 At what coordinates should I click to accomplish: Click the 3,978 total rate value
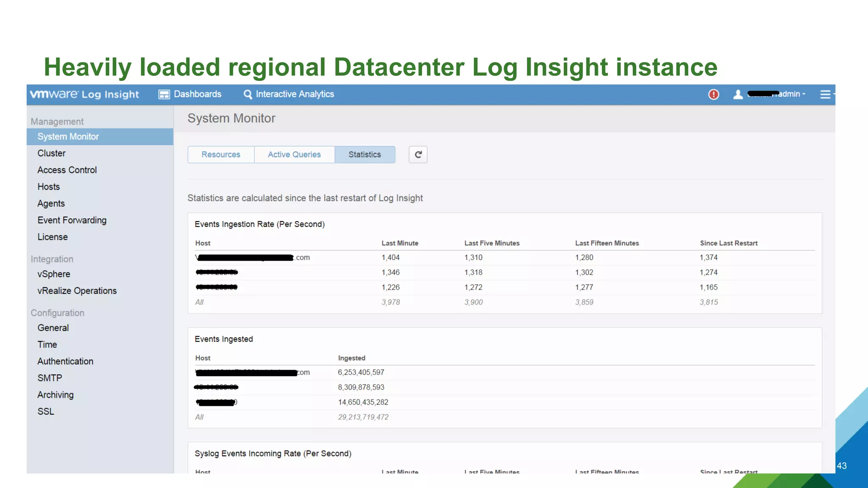[x=391, y=302]
